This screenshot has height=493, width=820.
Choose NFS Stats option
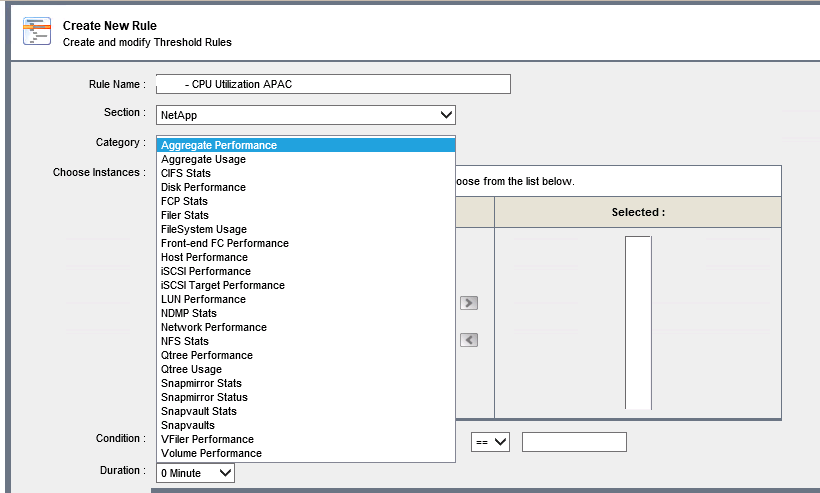click(x=306, y=341)
